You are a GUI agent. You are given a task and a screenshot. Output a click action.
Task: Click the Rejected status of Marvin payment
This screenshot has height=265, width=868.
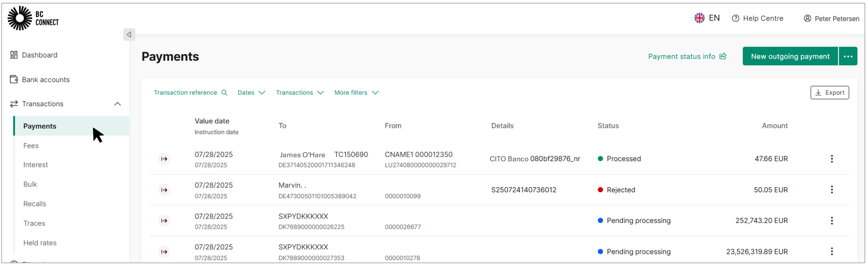pos(616,190)
